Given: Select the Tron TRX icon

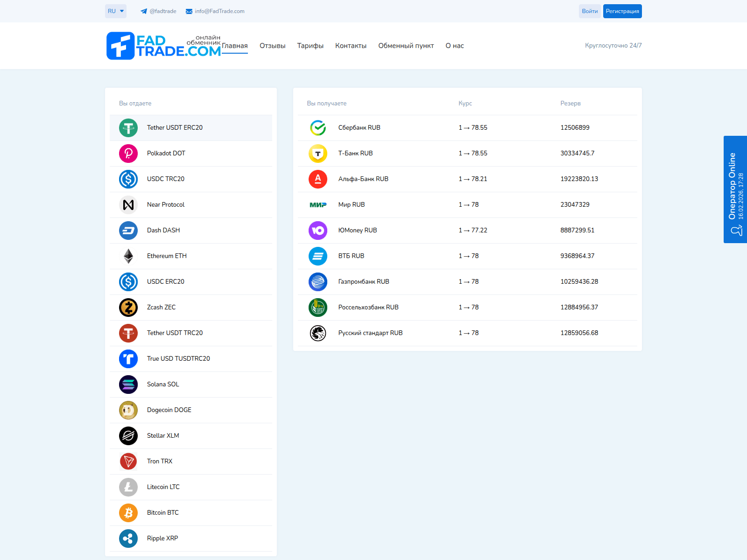Looking at the screenshot, I should click(128, 462).
